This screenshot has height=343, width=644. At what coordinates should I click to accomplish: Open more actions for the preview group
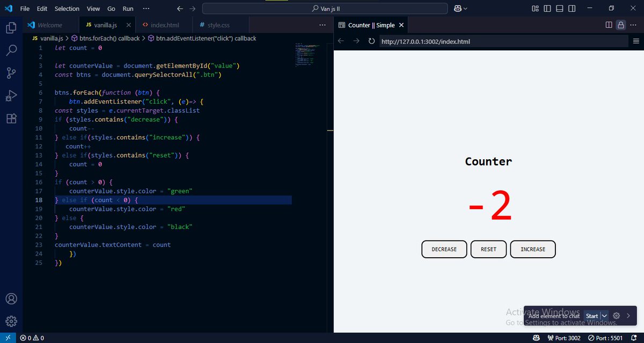[x=634, y=25]
